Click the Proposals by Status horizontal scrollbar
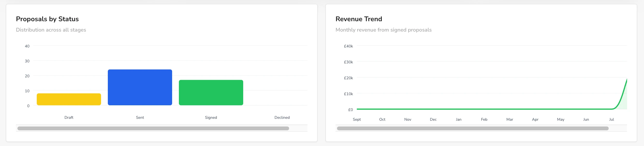Viewport: 644px width, 146px height. [153, 128]
